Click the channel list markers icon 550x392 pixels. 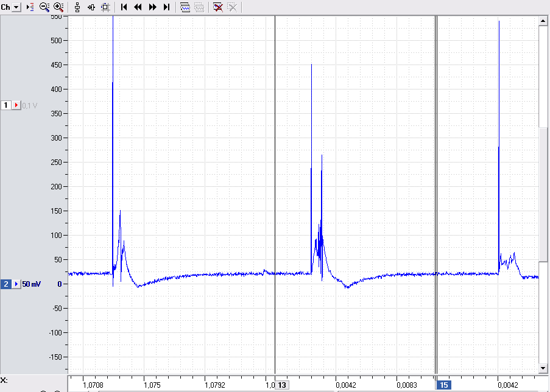tap(30, 7)
